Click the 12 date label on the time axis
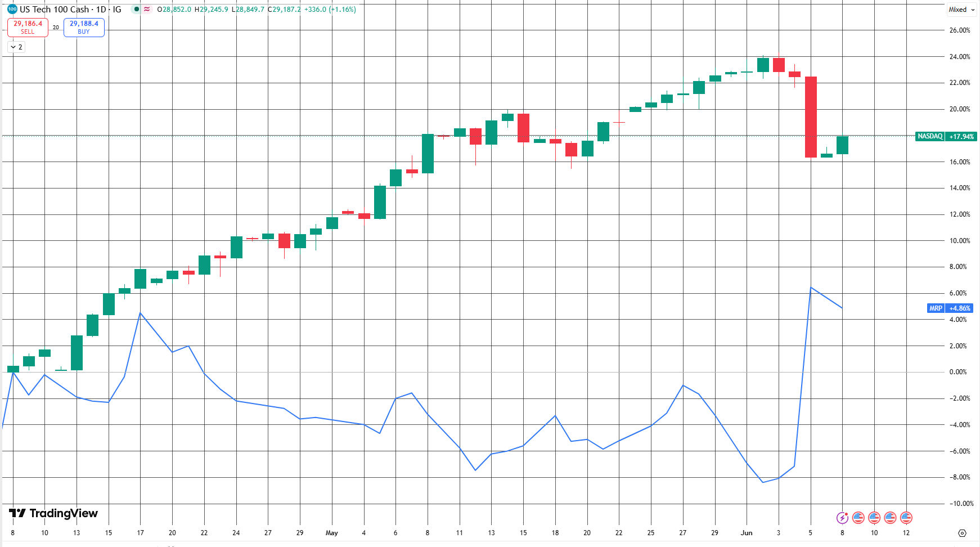Viewport: 980px width, 547px height. coord(906,533)
